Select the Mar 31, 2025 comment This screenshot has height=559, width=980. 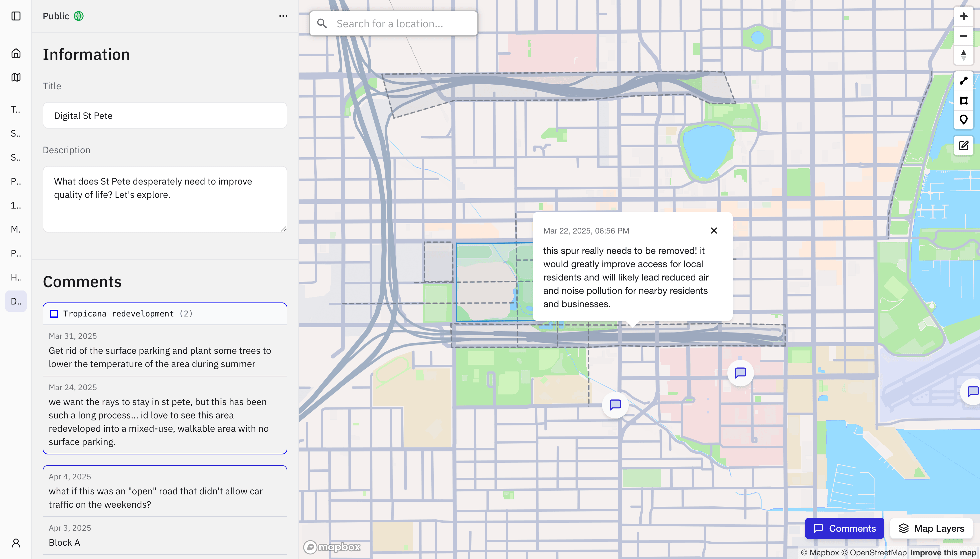(x=165, y=350)
